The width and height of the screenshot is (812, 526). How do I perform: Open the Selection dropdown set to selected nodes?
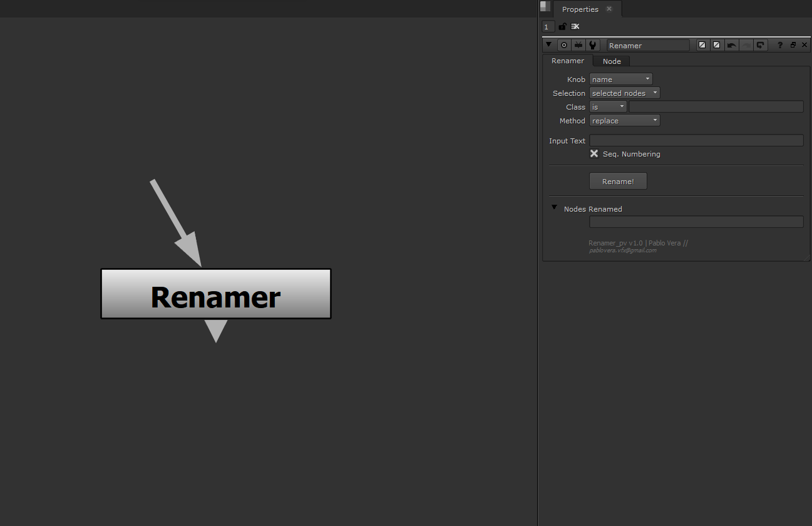click(x=624, y=93)
